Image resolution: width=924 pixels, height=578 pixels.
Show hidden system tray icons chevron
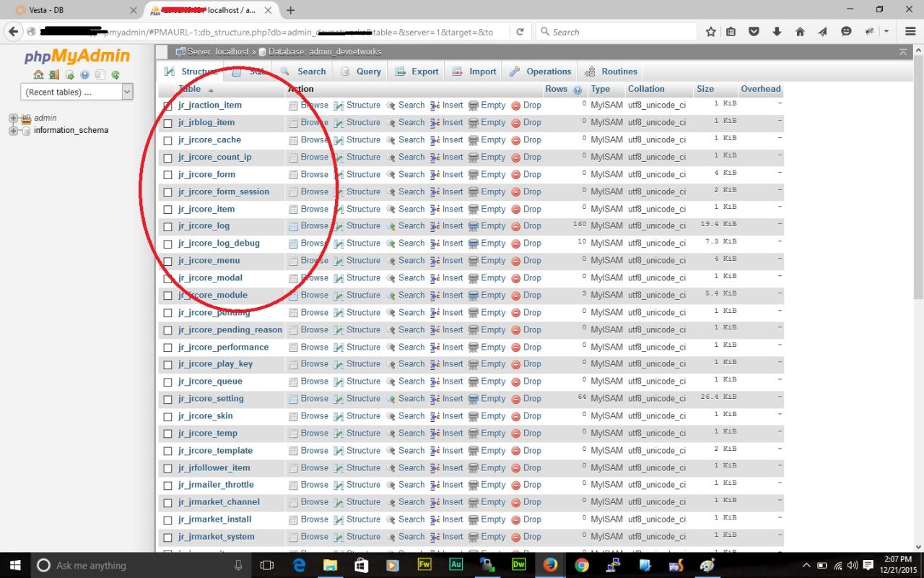coord(806,565)
